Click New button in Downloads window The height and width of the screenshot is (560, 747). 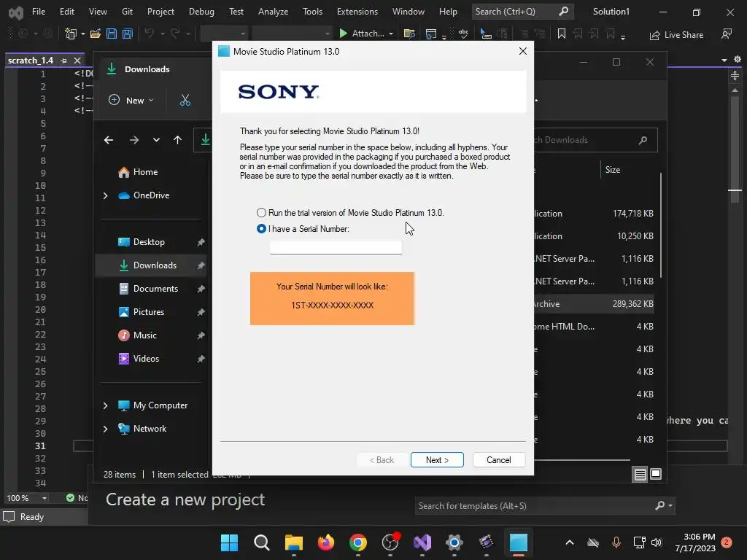pyautogui.click(x=131, y=101)
